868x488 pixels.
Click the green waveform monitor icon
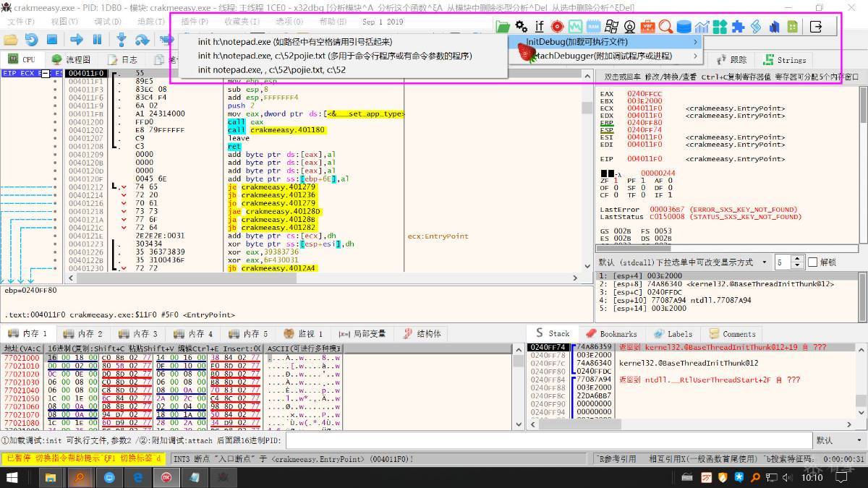(576, 27)
